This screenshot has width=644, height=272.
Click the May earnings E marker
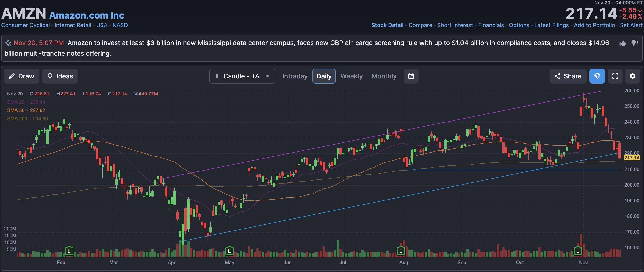coord(229,251)
